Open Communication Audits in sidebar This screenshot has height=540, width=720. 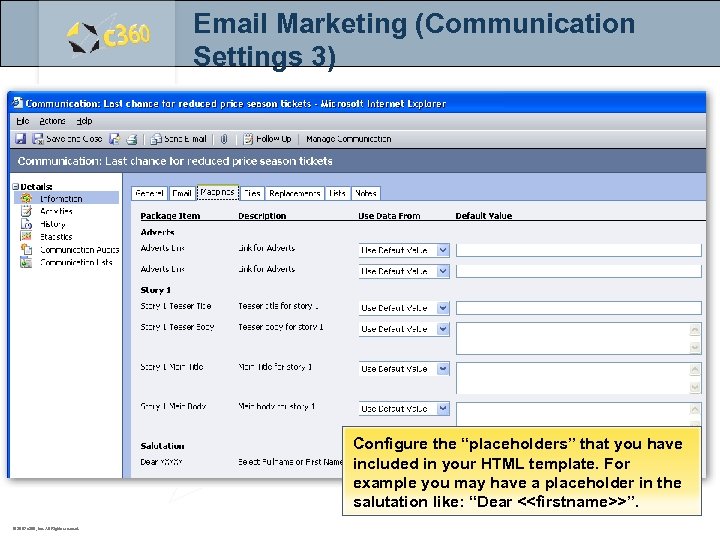(79, 250)
